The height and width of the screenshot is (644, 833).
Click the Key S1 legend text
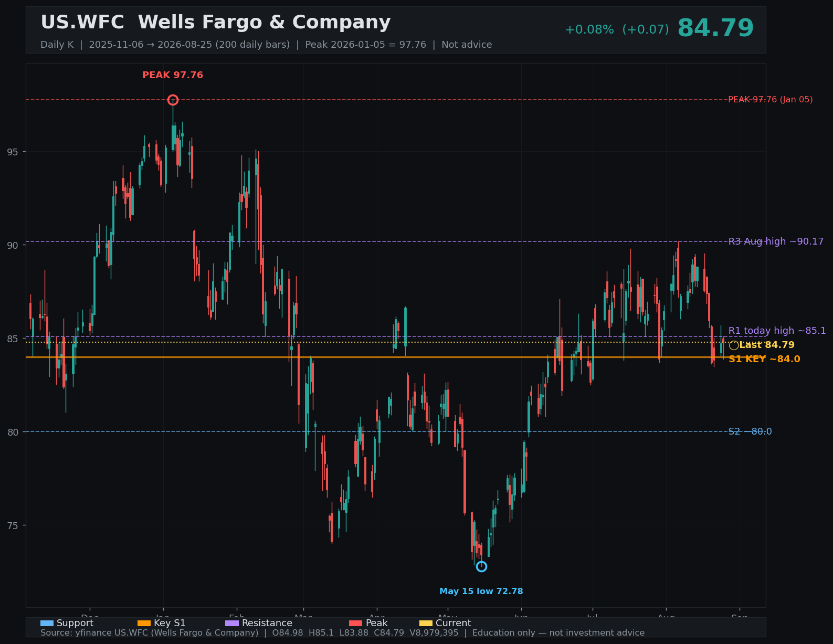click(x=170, y=623)
